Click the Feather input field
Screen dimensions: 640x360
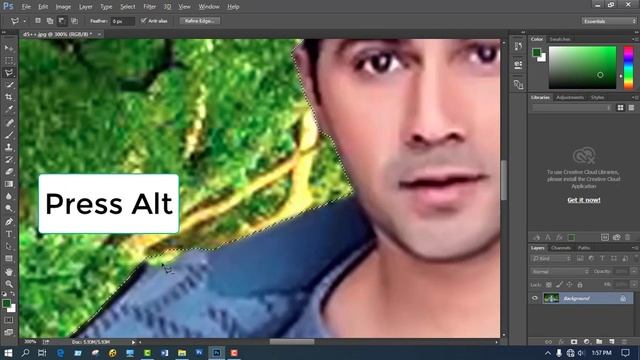pos(123,21)
